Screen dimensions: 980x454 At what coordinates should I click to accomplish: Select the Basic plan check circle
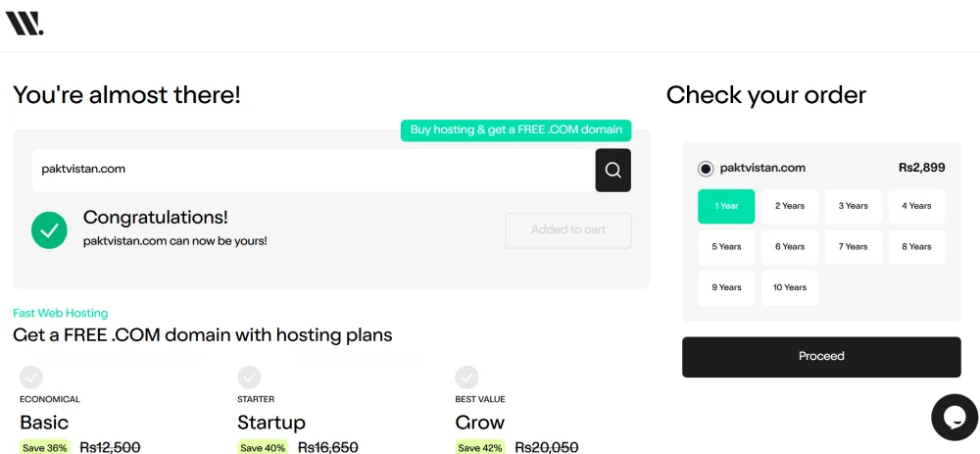point(31,378)
